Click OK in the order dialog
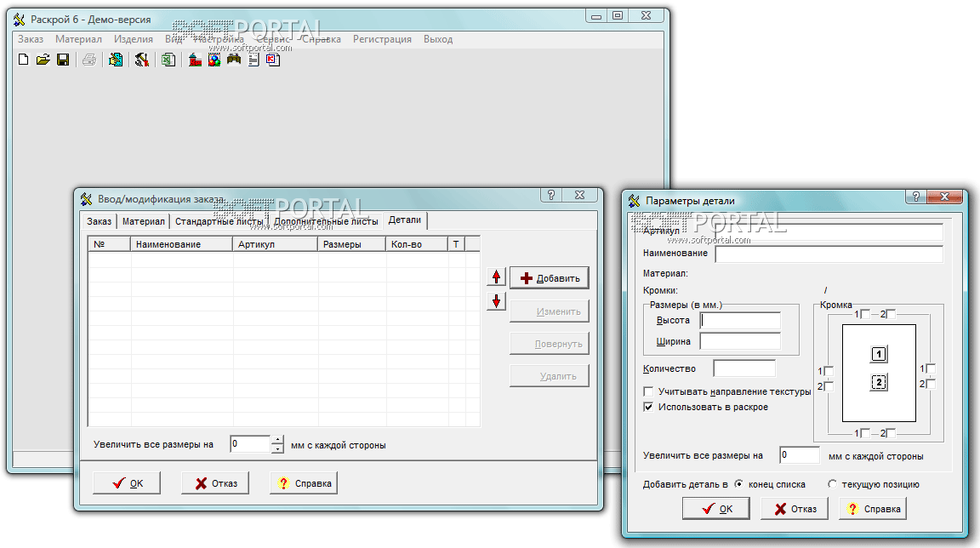Viewport: 980px width, 548px height. pos(127,483)
